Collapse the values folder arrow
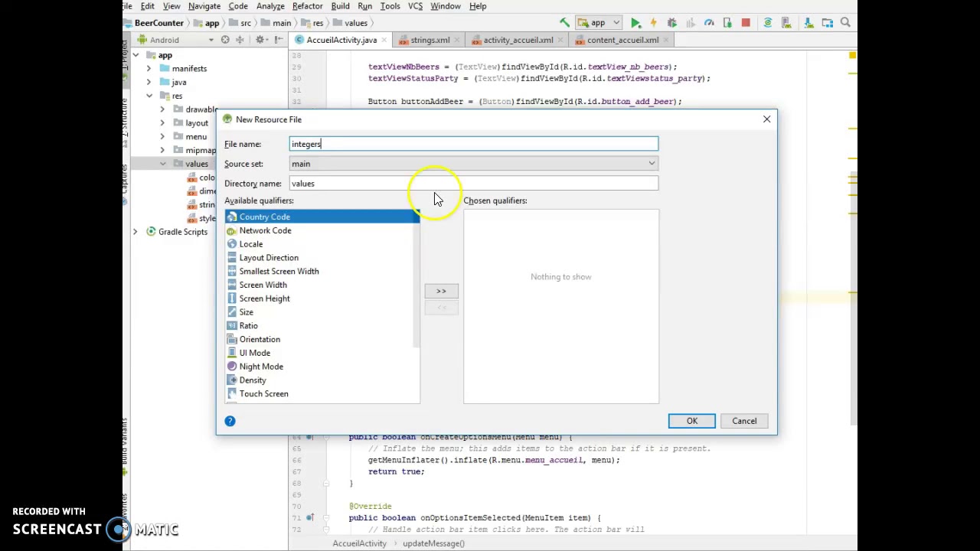980x551 pixels. (162, 164)
